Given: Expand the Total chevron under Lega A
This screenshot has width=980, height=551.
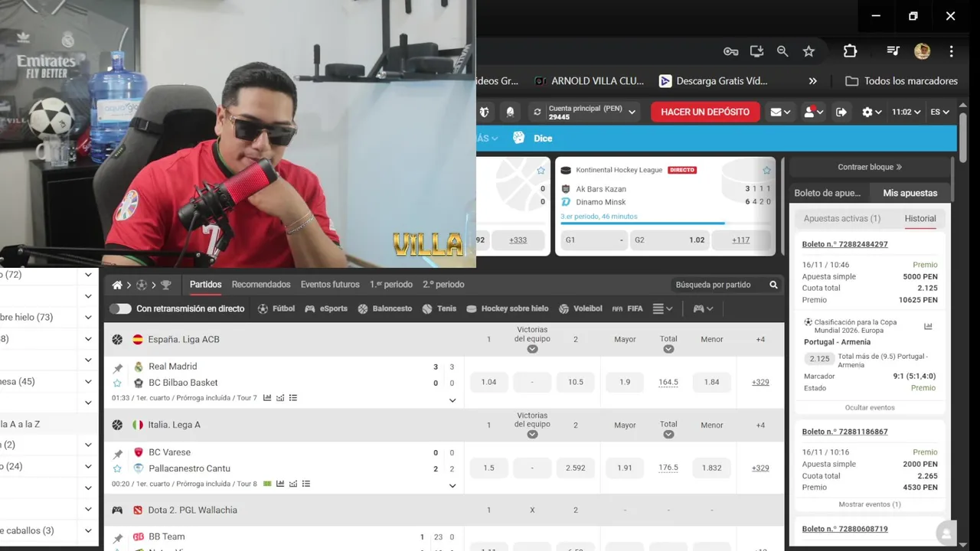Looking at the screenshot, I should pyautogui.click(x=668, y=434).
